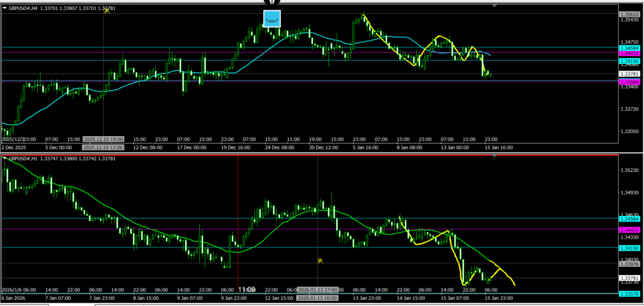Click the 11:00 label on the red vertical line
Viewport: 644px width, 306px height.
coord(247,289)
